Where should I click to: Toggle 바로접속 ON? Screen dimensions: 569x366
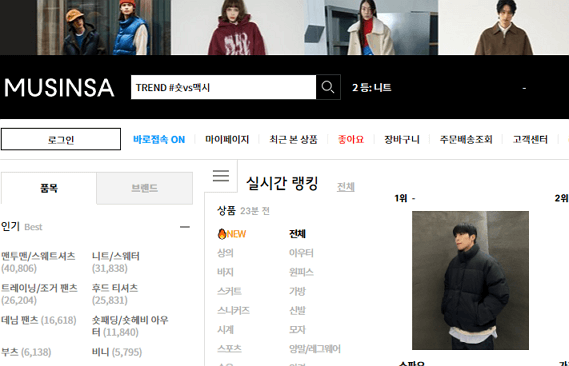[159, 140]
